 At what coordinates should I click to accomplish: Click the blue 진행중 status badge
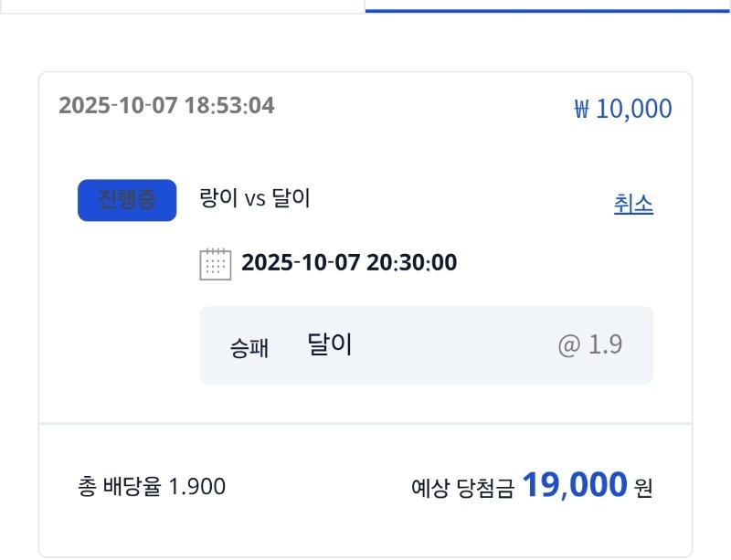(127, 200)
